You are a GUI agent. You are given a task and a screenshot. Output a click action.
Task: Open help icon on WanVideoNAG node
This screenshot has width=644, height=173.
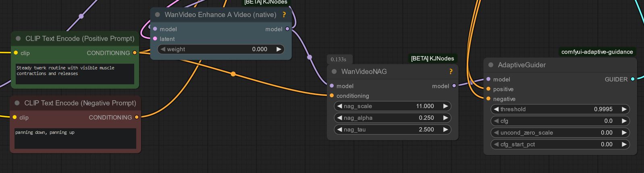451,72
